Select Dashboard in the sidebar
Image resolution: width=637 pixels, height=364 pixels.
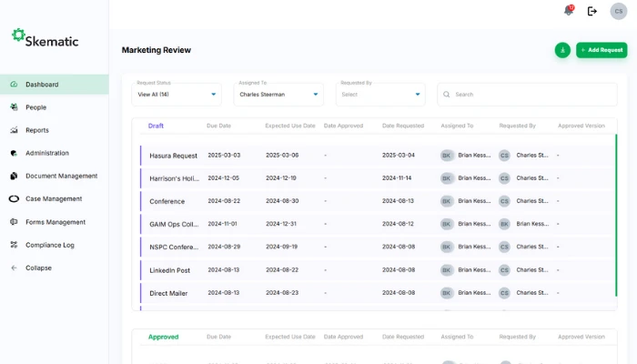[x=42, y=85]
